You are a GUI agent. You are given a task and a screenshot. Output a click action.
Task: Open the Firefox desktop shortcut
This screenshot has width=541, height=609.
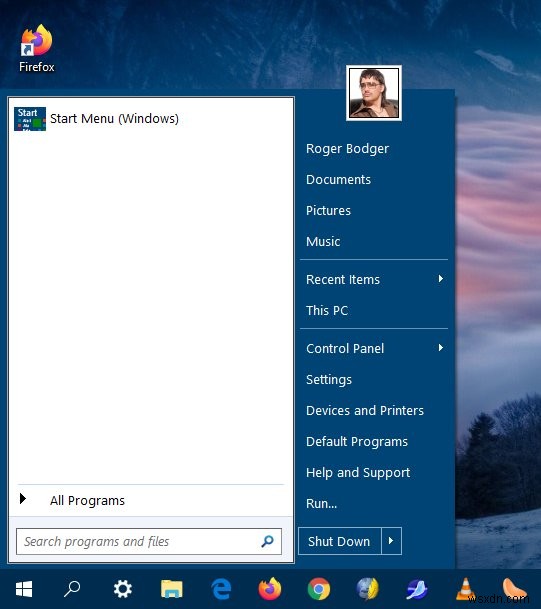[37, 48]
